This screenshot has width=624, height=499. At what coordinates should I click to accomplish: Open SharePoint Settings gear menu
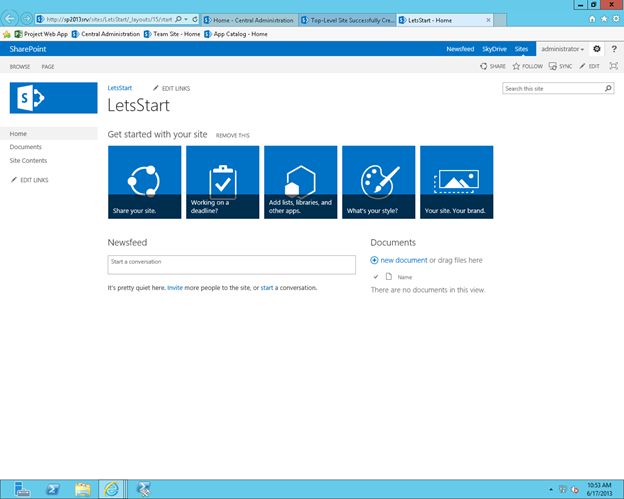[x=597, y=49]
